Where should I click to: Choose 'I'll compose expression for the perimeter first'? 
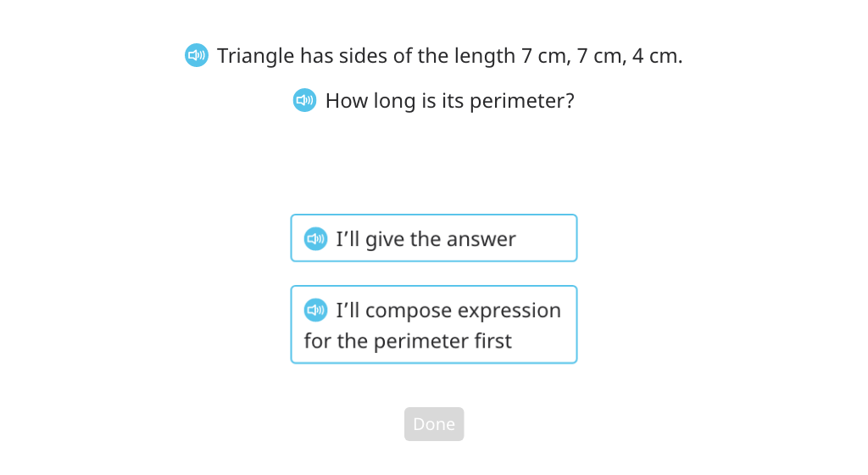coord(434,324)
